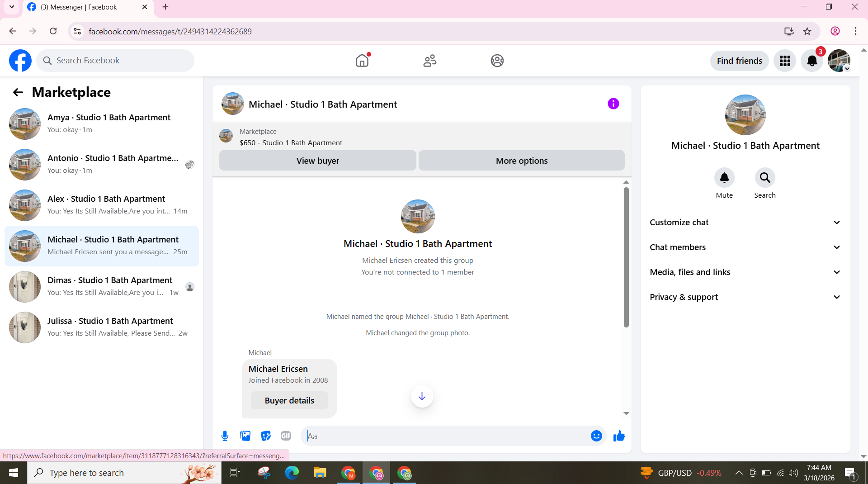Open Task View on the taskbar
The width and height of the screenshot is (868, 484).
click(235, 473)
